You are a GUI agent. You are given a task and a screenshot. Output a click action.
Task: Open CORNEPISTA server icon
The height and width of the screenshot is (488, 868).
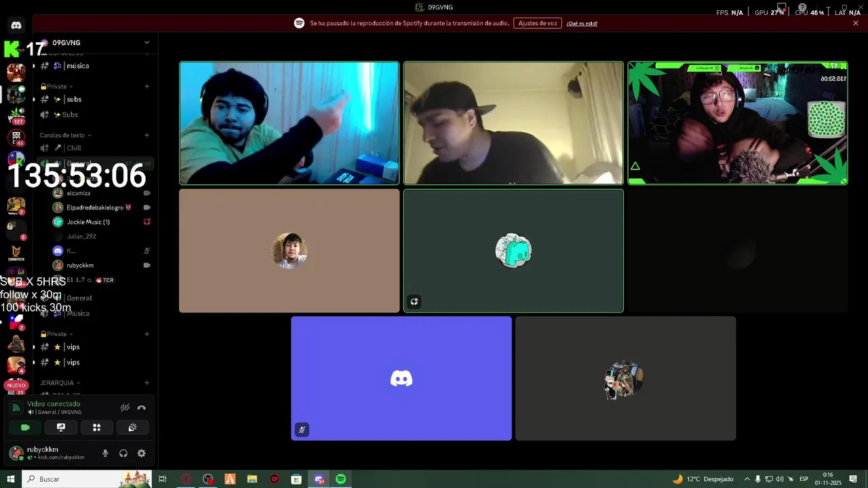(x=16, y=253)
